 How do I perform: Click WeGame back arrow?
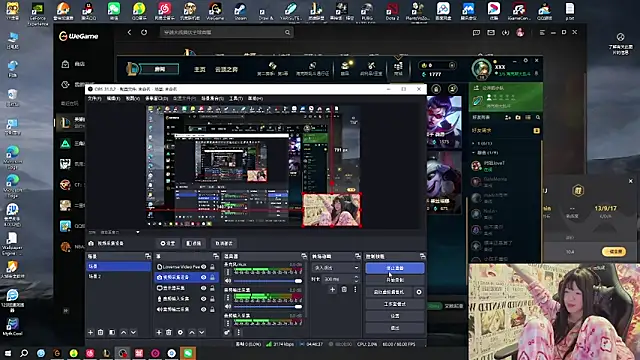[129, 32]
